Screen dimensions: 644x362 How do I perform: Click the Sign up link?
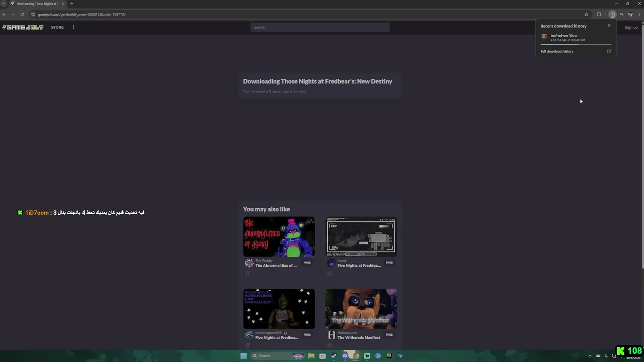click(x=631, y=27)
